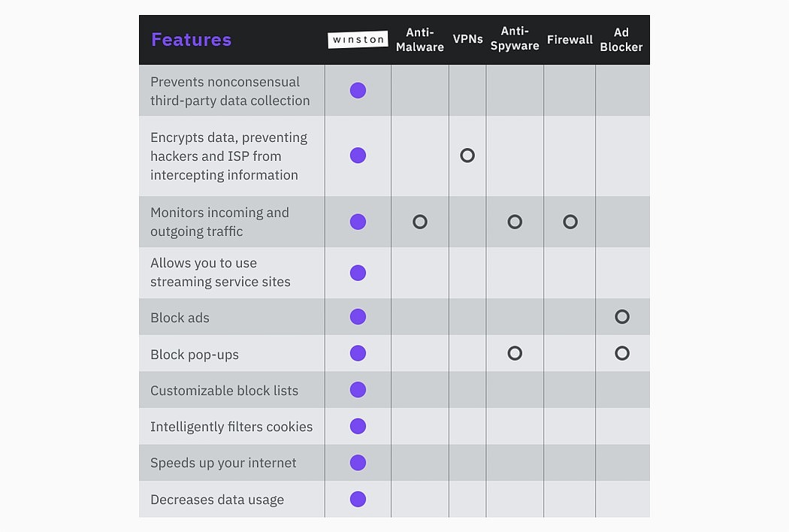The height and width of the screenshot is (532, 789).
Task: Click the VPNs circle in Encrypts data row
Action: click(x=467, y=156)
